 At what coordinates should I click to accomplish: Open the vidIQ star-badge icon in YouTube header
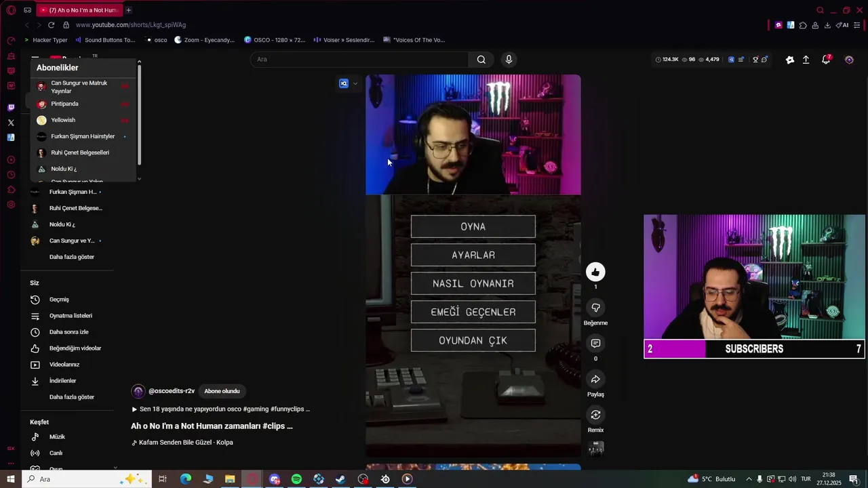coord(790,60)
